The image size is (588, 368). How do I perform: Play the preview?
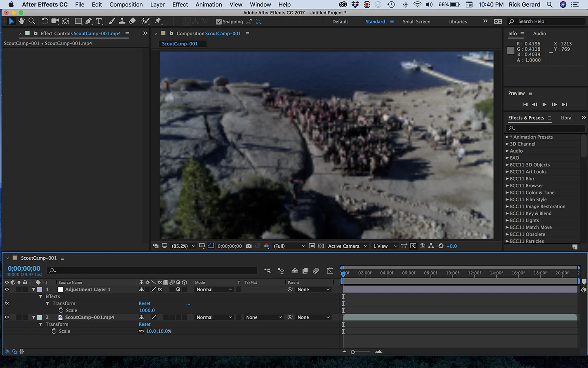(544, 105)
